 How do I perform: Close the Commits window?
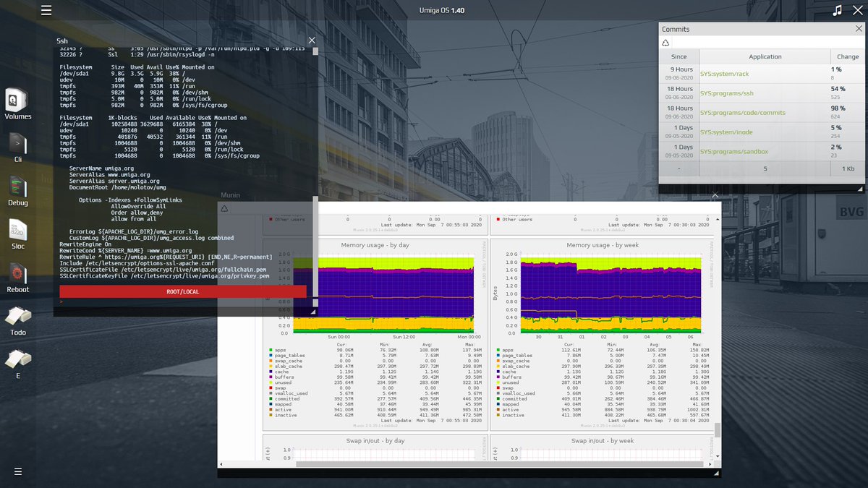[x=859, y=29]
